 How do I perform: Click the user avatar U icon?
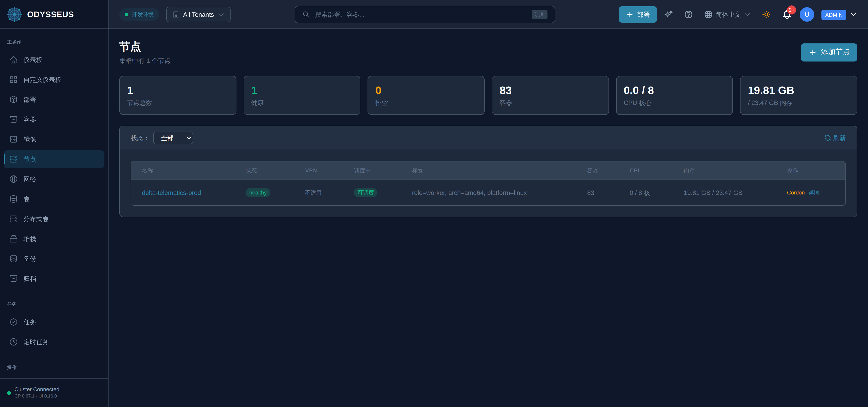(x=807, y=14)
